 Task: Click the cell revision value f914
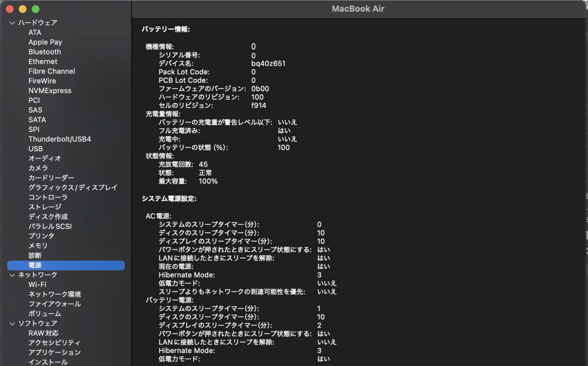259,105
